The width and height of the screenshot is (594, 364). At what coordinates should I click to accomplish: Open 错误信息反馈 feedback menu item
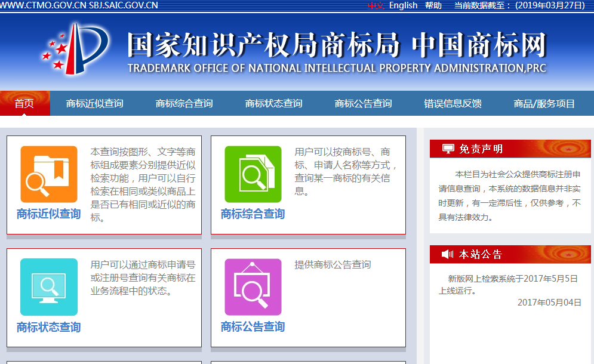pos(453,103)
